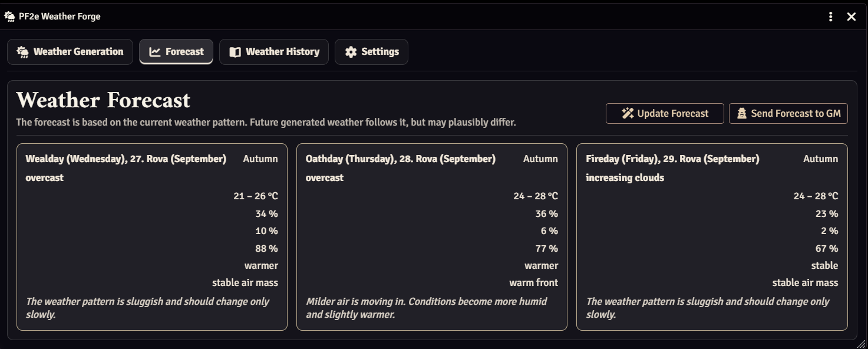Open the Weather History tab
This screenshot has height=349, width=868.
pyautogui.click(x=274, y=52)
